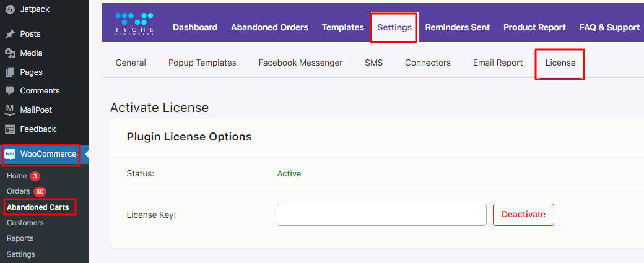Click the Status: label
The height and width of the screenshot is (263, 644).
pyautogui.click(x=141, y=173)
